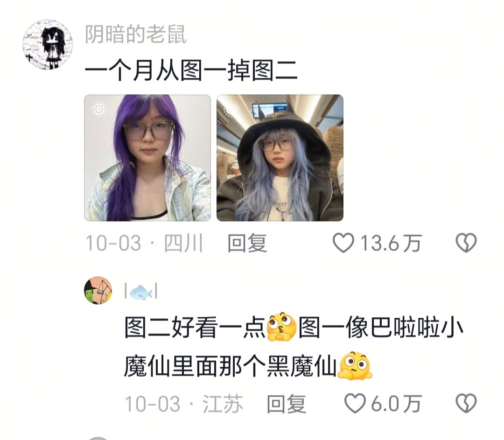
Task: Open username 阴暗的老鼠
Action: 136,34
